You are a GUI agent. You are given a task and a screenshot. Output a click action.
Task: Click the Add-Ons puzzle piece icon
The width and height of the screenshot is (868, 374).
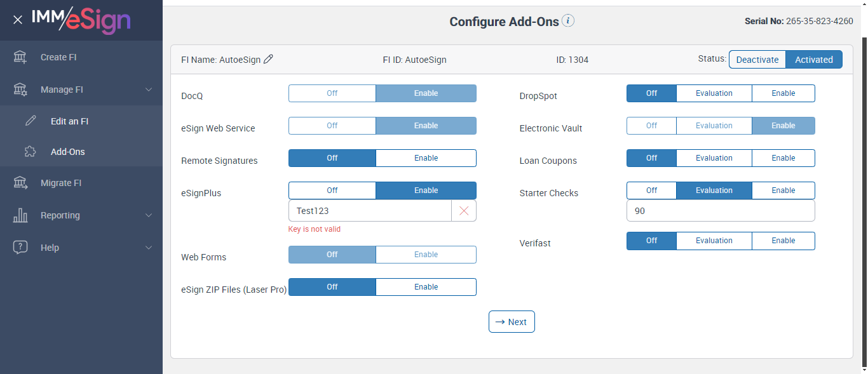pos(31,152)
